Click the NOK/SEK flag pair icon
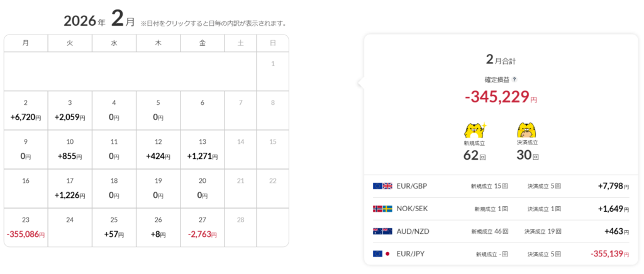Screen dimensions: 644x274 click(x=383, y=209)
